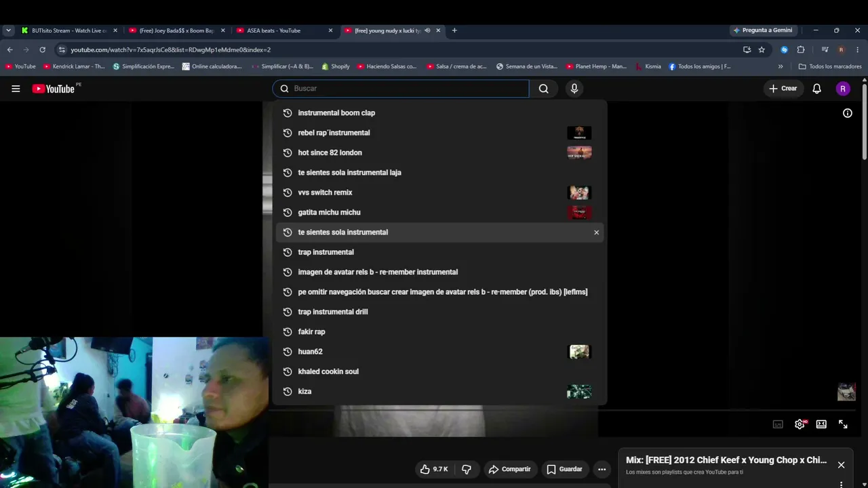Viewport: 868px width, 488px height.
Task: Click the 'huan62' suggestion thumbnail
Action: (579, 352)
